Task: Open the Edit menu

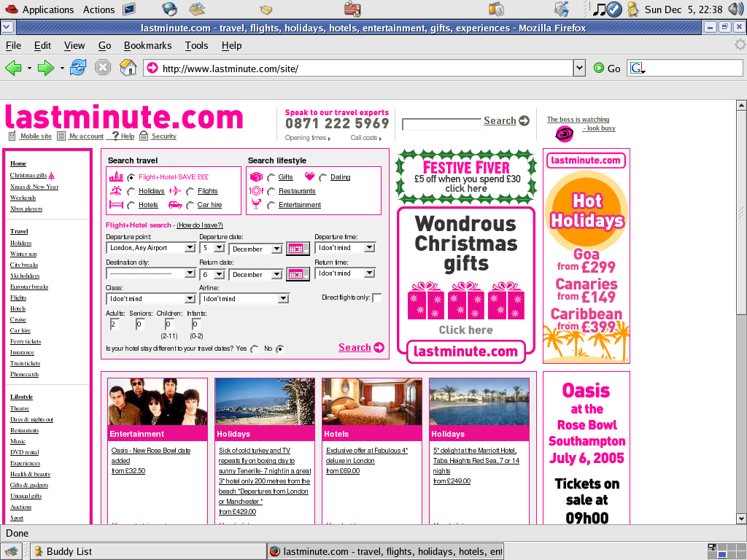Action: (42, 45)
